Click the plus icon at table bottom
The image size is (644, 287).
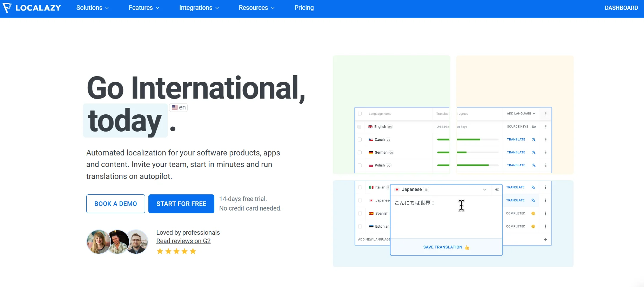[545, 240]
